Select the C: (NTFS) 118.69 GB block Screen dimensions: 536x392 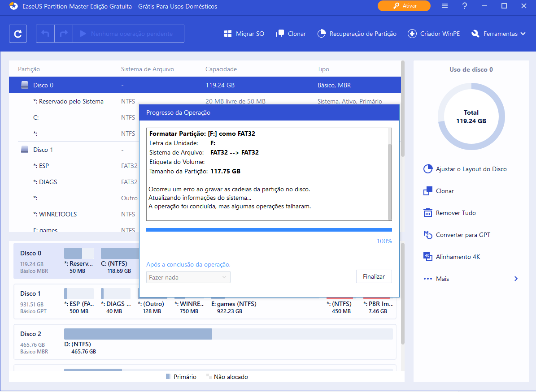coord(119,261)
